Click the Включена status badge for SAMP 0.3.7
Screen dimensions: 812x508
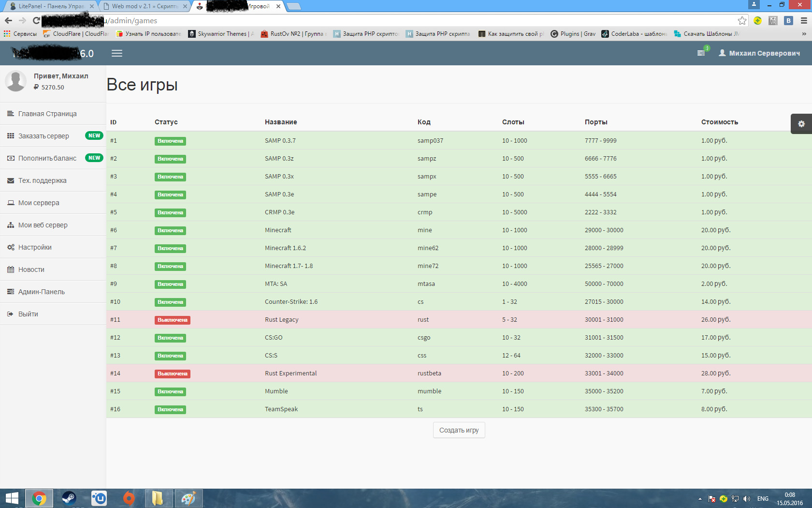click(171, 141)
